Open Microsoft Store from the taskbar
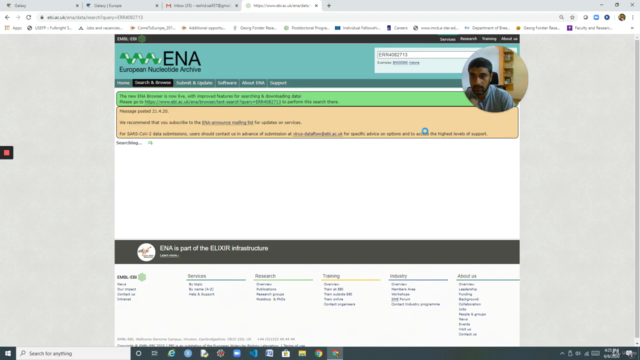640x360 pixels. click(x=286, y=353)
